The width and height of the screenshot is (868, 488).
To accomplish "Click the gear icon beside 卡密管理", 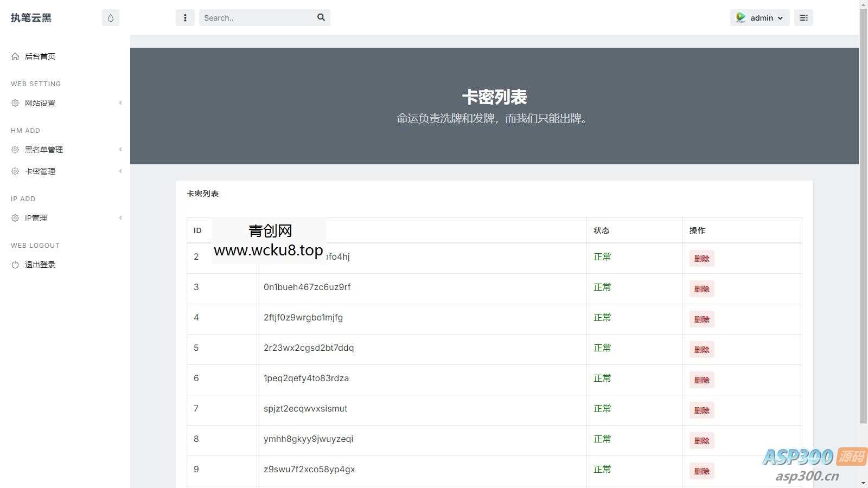I will pyautogui.click(x=14, y=171).
